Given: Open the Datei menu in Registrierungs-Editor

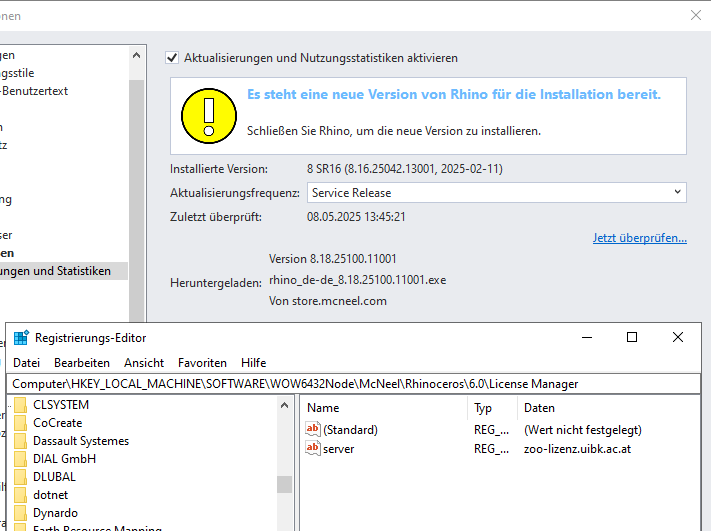Looking at the screenshot, I should 26,363.
